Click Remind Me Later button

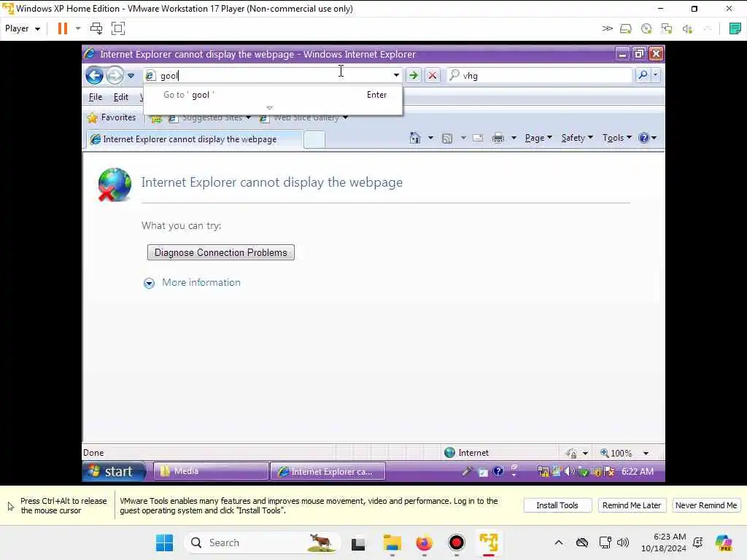(x=631, y=505)
